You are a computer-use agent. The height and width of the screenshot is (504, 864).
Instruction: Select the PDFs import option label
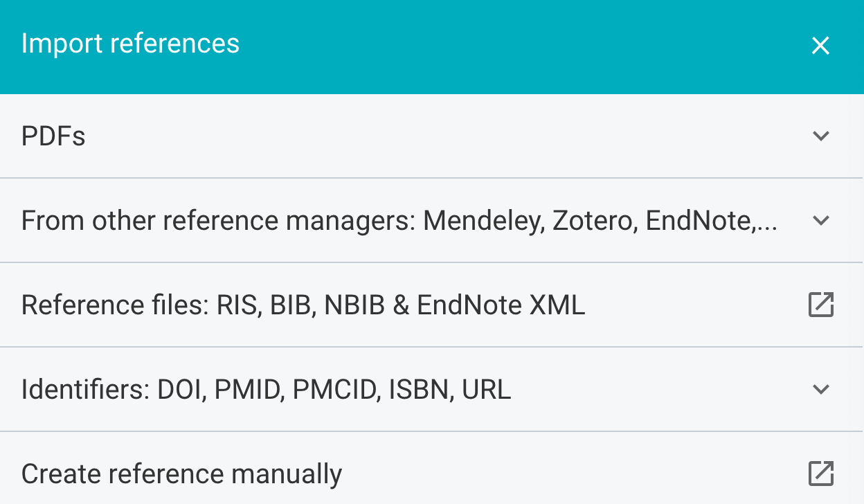(53, 136)
